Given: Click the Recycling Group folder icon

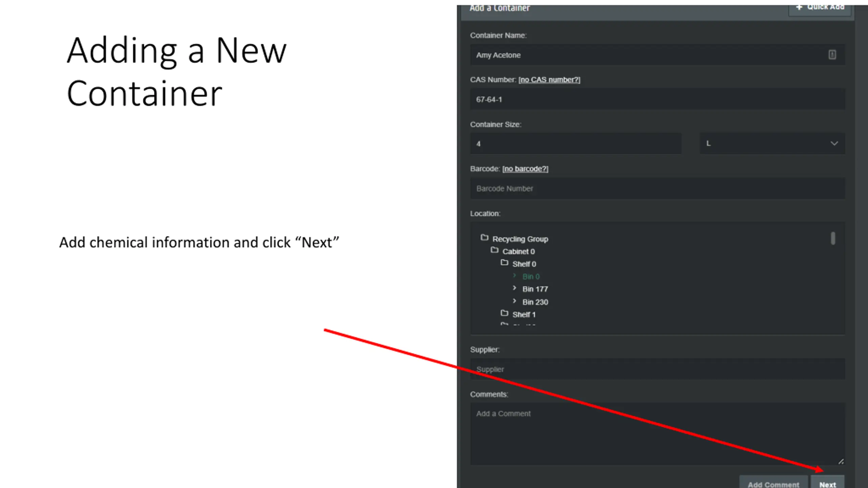Looking at the screenshot, I should 484,238.
